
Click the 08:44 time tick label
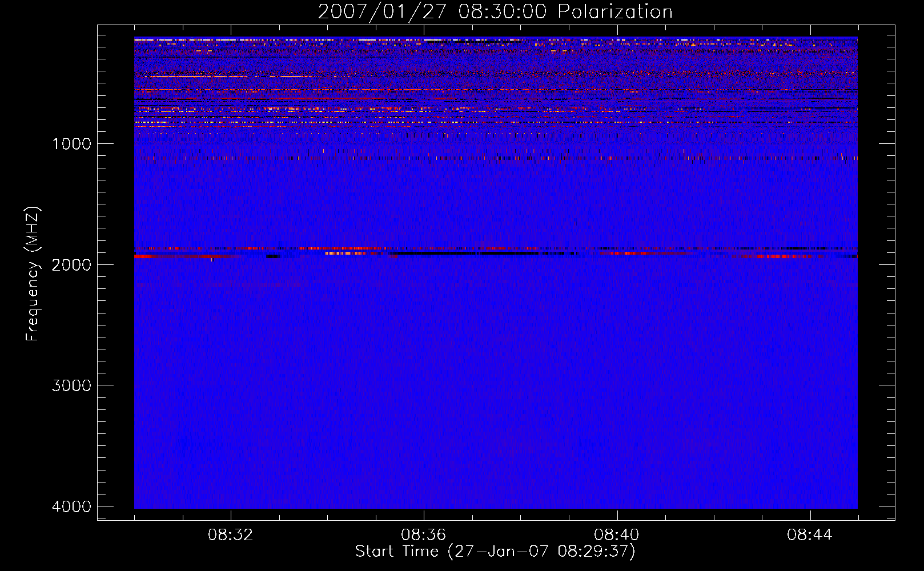pyautogui.click(x=810, y=535)
